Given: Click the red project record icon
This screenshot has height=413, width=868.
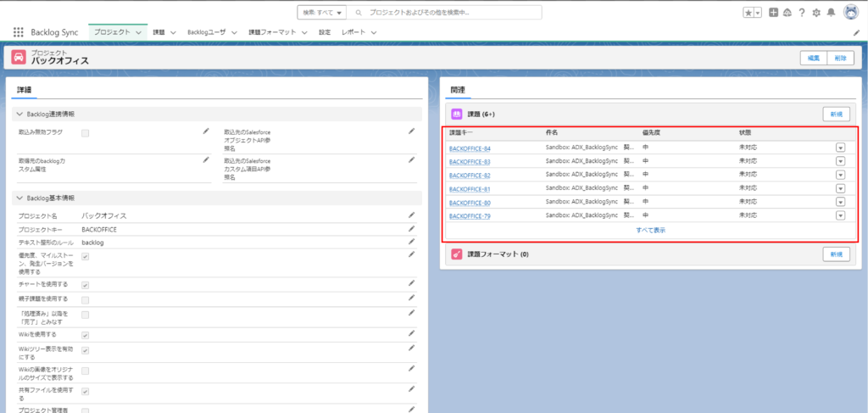Looking at the screenshot, I should click(x=19, y=57).
